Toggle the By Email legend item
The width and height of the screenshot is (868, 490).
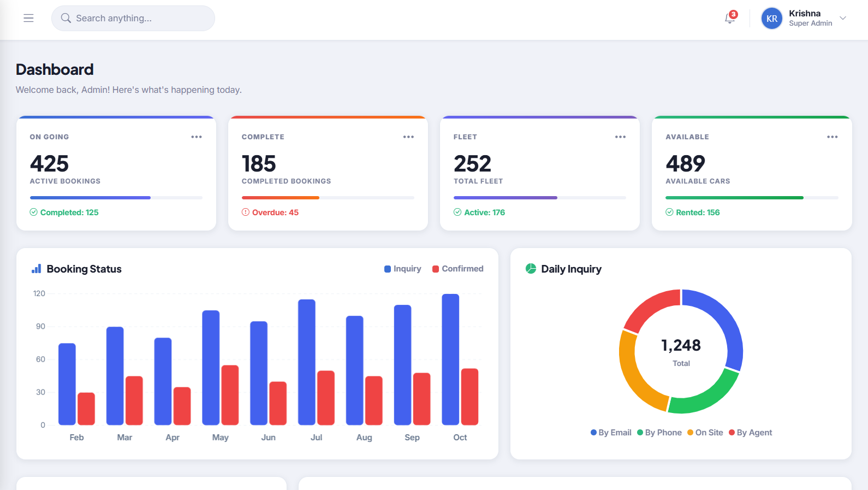(611, 433)
